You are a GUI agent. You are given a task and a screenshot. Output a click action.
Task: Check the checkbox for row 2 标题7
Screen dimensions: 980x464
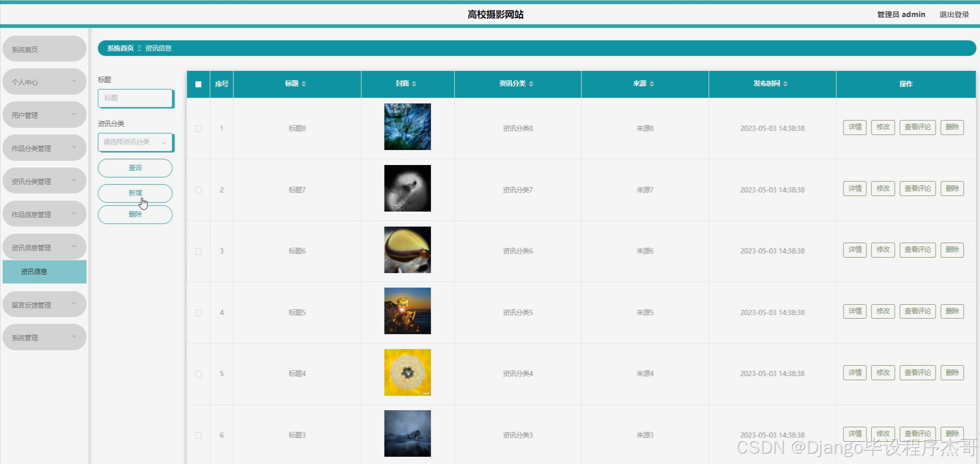click(x=198, y=190)
